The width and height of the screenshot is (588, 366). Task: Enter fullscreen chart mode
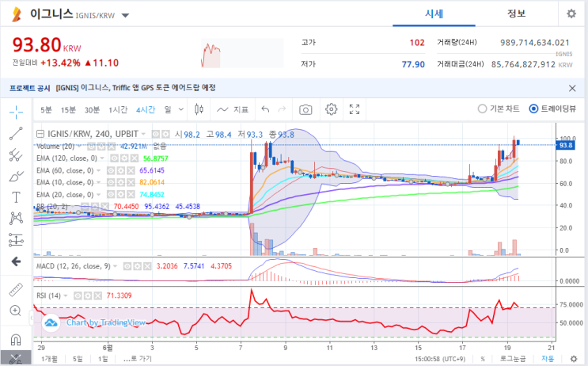(355, 109)
